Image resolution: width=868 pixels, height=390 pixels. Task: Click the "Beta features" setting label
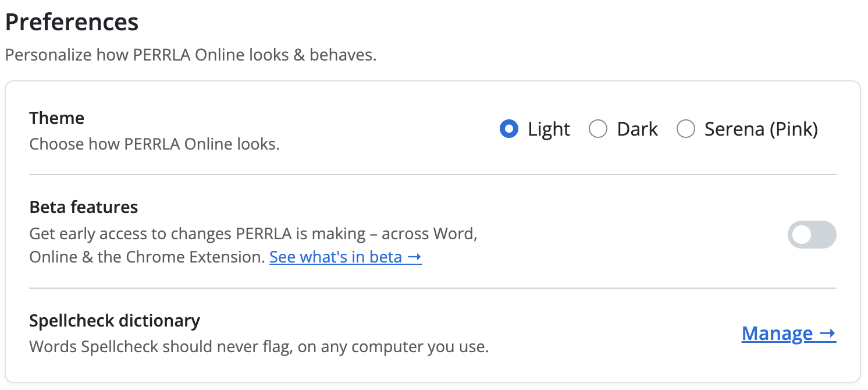pyautogui.click(x=84, y=207)
